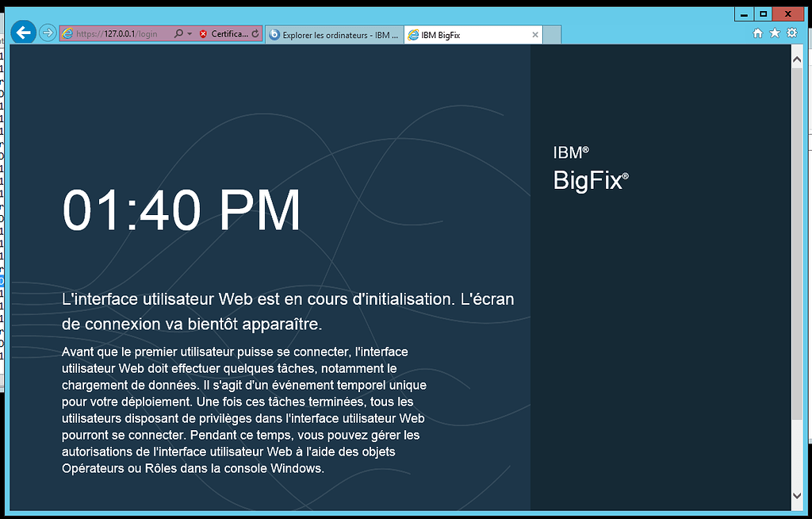Image resolution: width=812 pixels, height=519 pixels.
Task: Close the IBM BigFix tab
Action: click(535, 34)
